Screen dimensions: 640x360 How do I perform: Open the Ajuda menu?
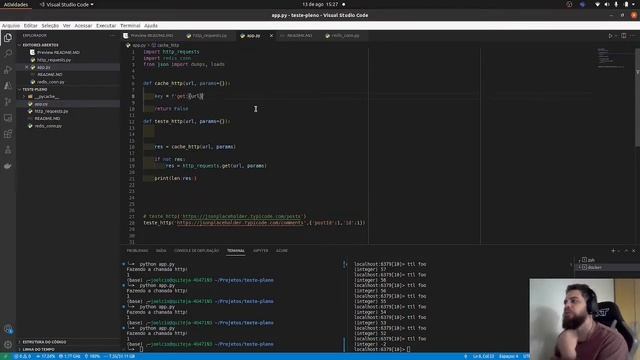[151, 26]
